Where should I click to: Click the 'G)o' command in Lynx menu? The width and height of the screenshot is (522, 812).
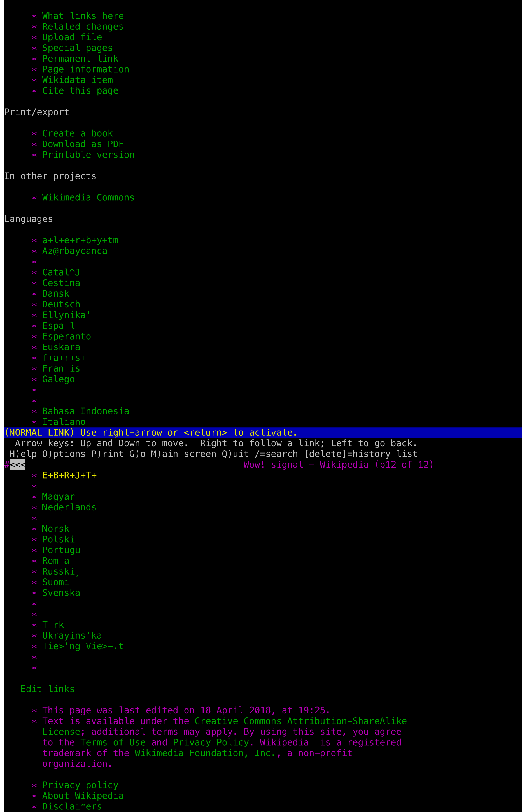tap(138, 454)
